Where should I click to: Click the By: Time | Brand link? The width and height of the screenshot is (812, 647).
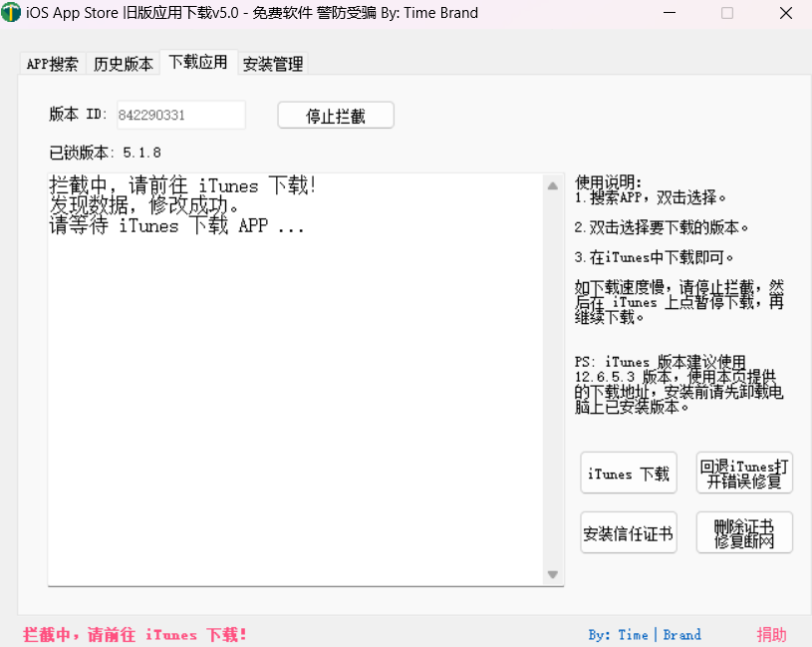point(645,635)
